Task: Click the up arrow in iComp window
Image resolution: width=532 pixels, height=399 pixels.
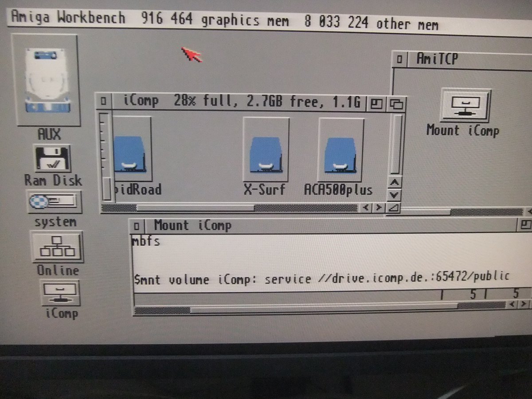Action: click(395, 183)
